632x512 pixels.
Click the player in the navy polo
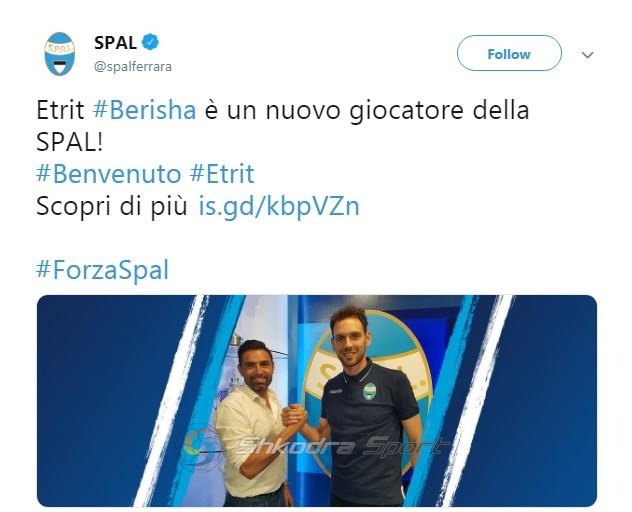pyautogui.click(x=367, y=407)
